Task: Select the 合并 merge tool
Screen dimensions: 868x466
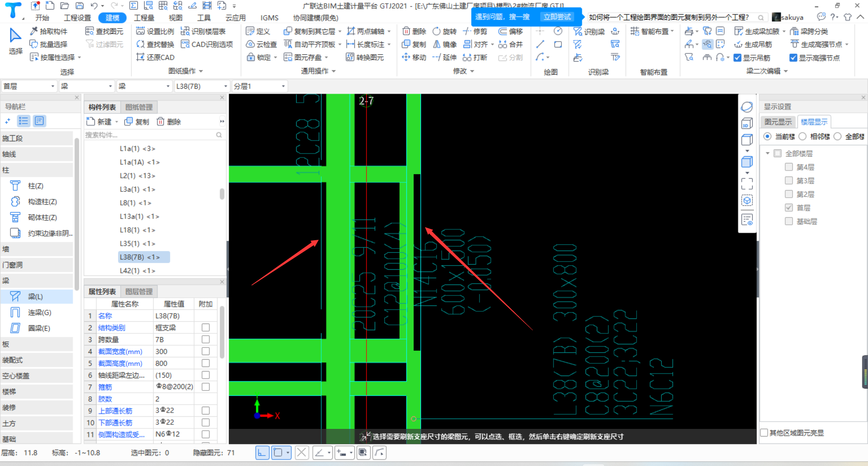Action: pos(510,44)
